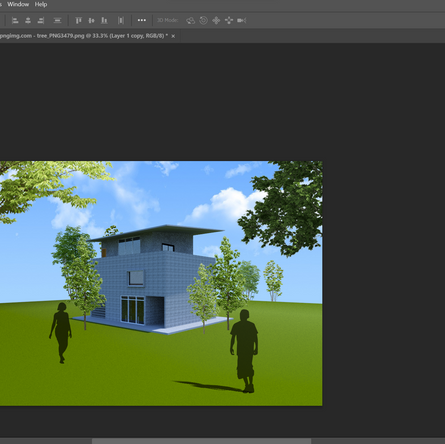
Task: Align right edges of layers
Action: pos(41,20)
